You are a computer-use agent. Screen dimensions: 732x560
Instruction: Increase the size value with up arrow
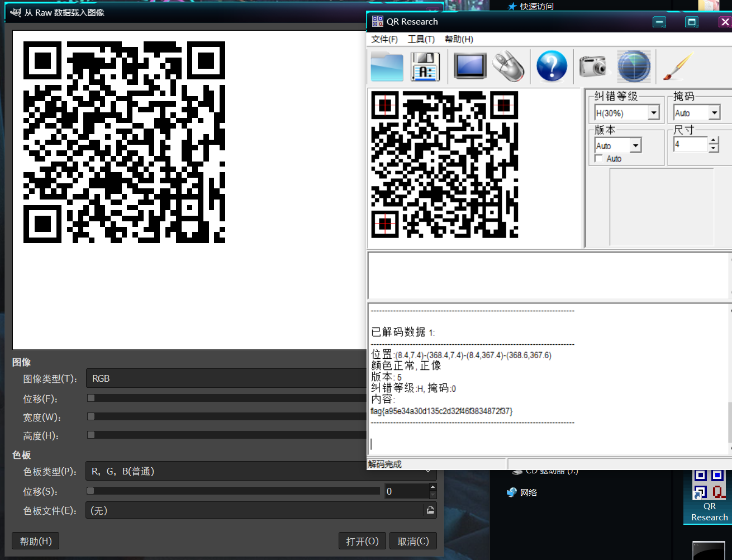714,141
